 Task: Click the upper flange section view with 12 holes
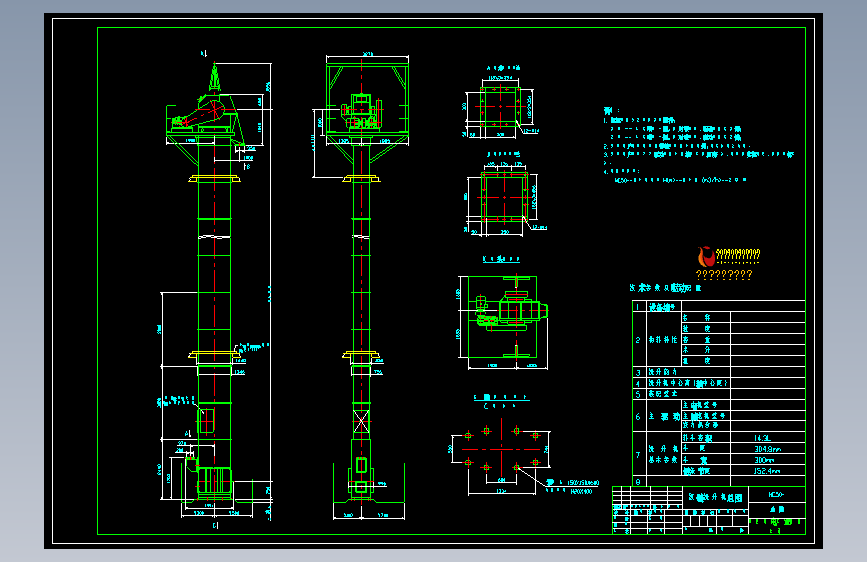click(500, 106)
